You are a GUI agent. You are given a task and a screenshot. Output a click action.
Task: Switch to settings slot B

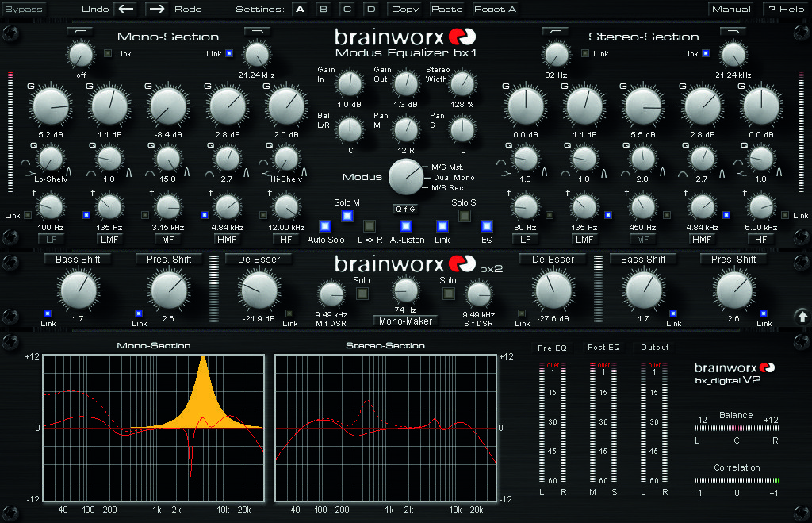324,9
